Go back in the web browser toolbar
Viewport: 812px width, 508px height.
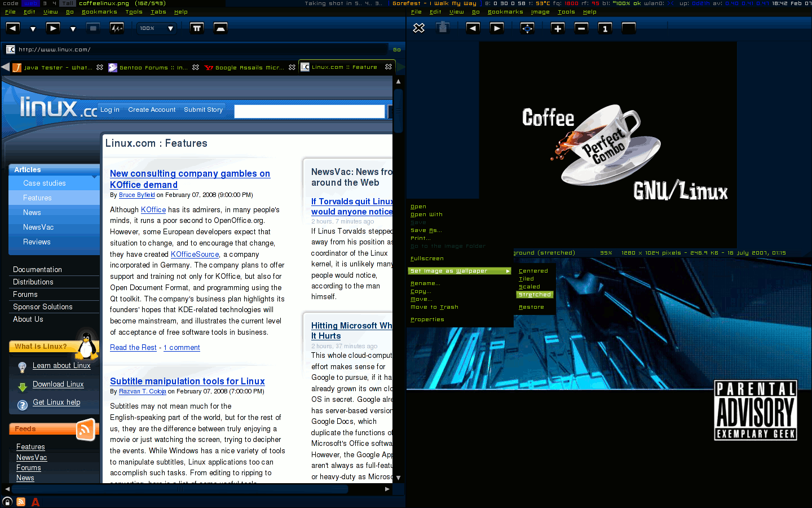pyautogui.click(x=12, y=28)
